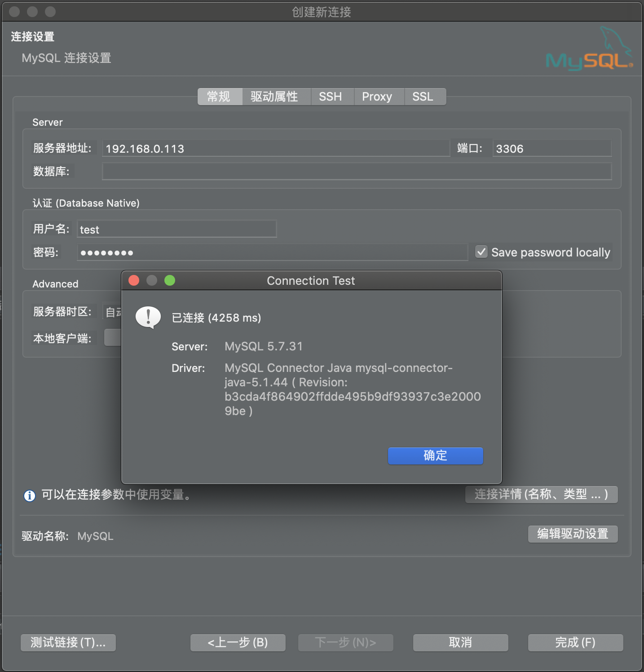
Task: Finish with 完成 (F) button
Action: (x=576, y=642)
